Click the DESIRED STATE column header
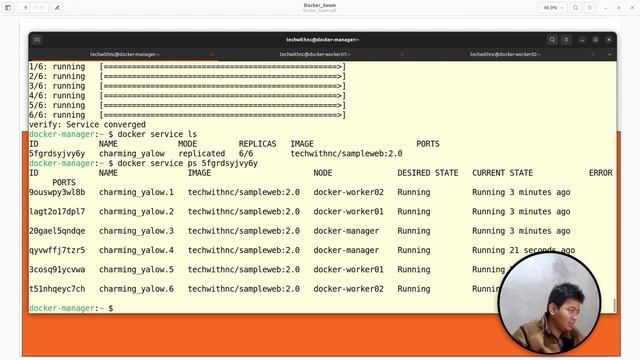This screenshot has height=360, width=640. [428, 173]
